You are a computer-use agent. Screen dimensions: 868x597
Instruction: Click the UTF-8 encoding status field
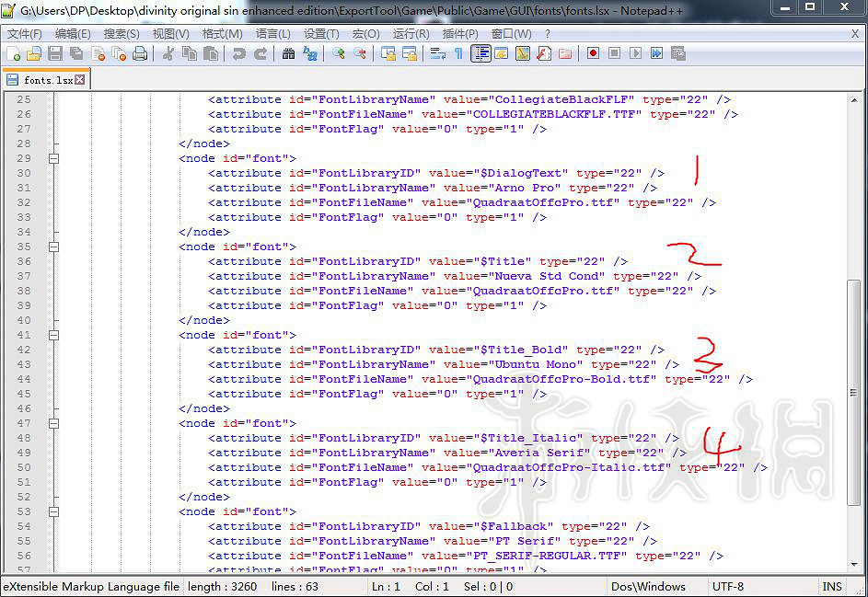tap(727, 586)
